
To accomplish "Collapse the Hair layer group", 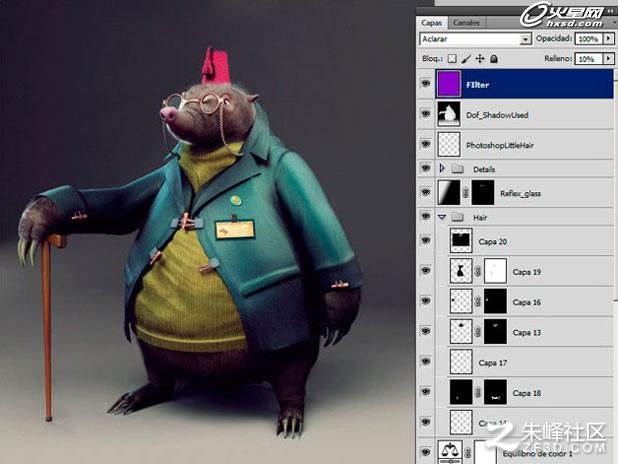I will pyautogui.click(x=442, y=217).
